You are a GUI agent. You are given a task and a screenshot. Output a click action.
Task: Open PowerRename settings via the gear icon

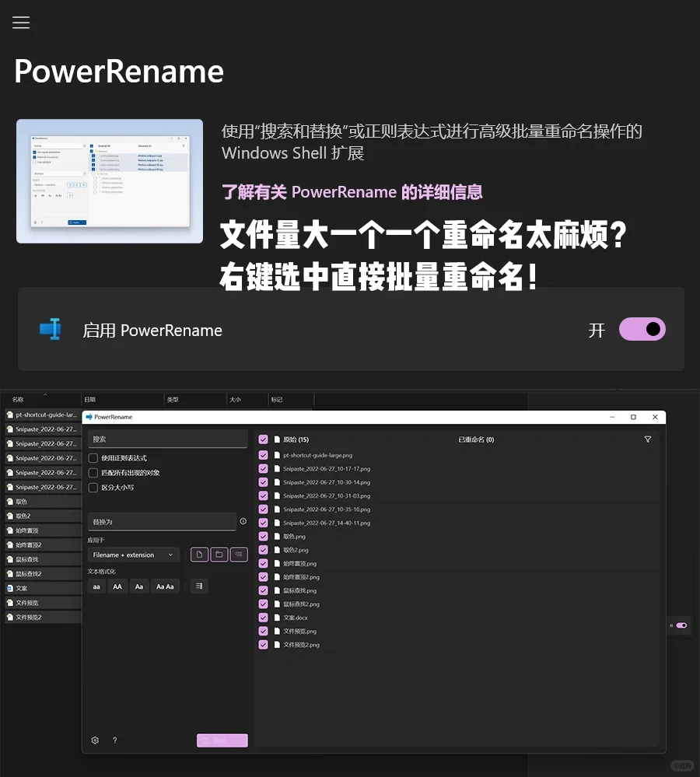95,740
